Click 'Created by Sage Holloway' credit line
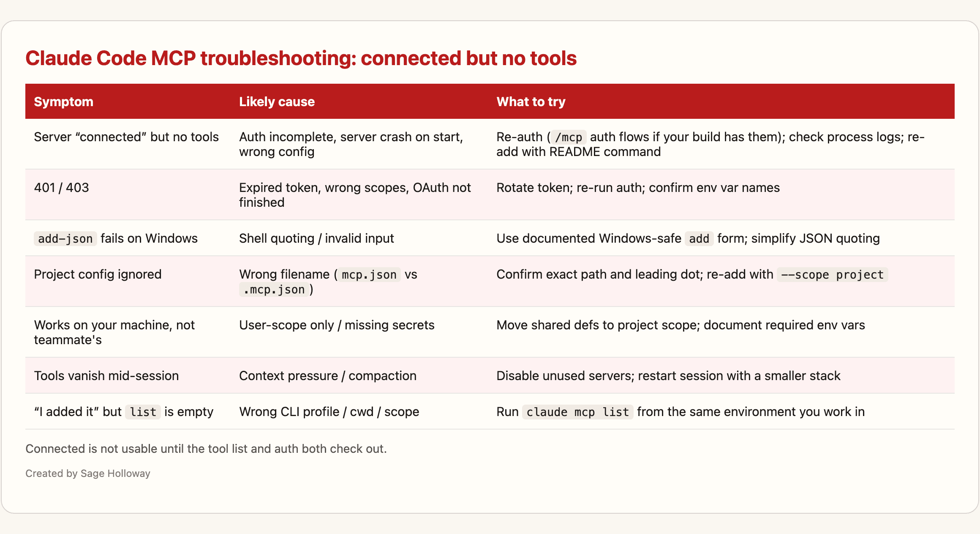 (88, 474)
